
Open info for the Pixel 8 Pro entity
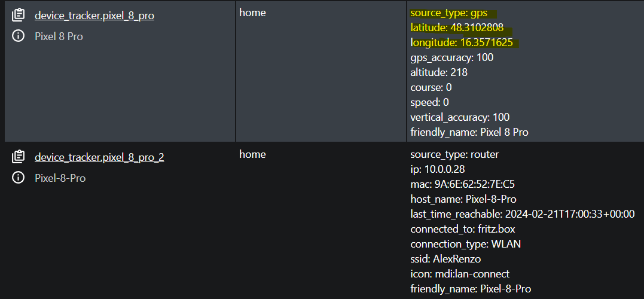point(18,36)
